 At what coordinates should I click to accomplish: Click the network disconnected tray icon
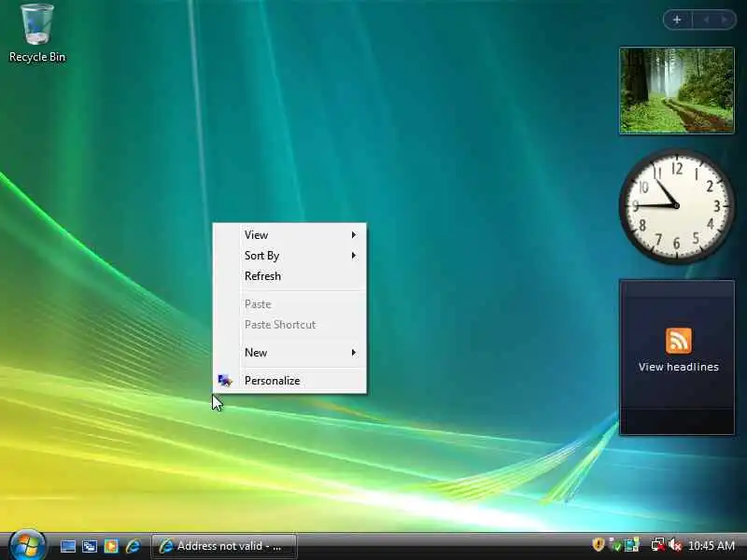coord(658,545)
